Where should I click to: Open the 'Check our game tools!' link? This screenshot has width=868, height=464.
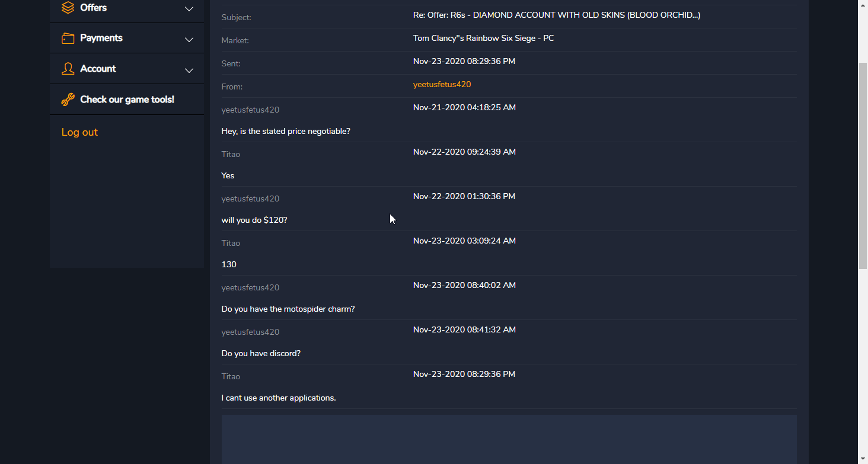[127, 100]
